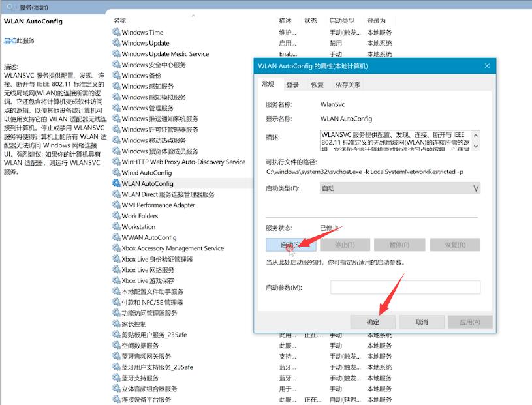The height and width of the screenshot is (405, 532).
Task: Click the 启动(S) button to start service
Action: [290, 245]
